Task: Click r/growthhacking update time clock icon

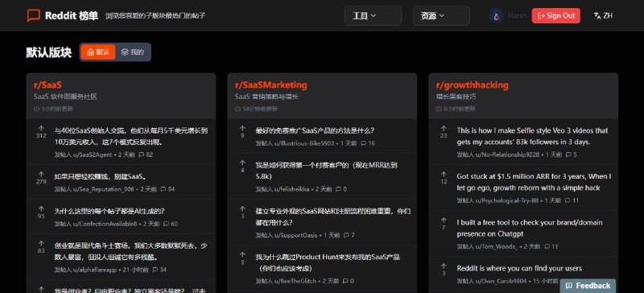Action: coord(439,109)
